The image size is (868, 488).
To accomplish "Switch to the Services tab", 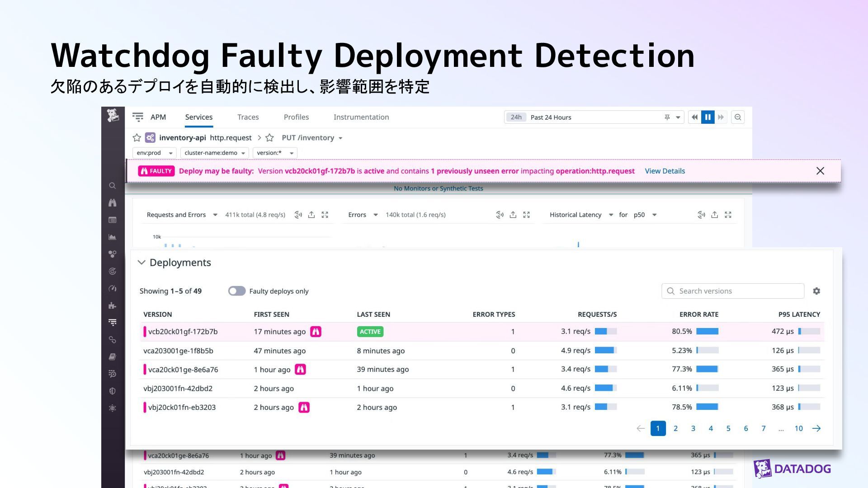I will [x=198, y=117].
